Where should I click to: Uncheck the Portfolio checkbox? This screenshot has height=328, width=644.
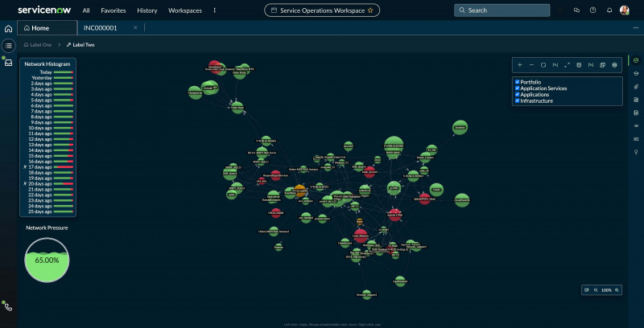(517, 82)
